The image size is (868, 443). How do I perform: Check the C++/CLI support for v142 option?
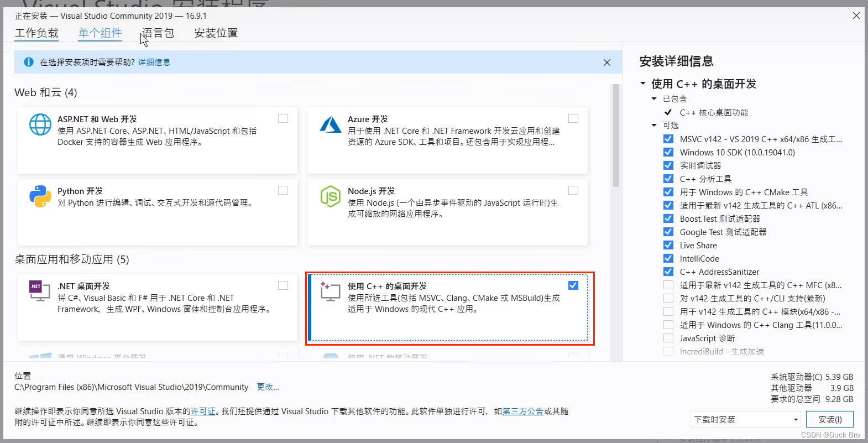(668, 298)
